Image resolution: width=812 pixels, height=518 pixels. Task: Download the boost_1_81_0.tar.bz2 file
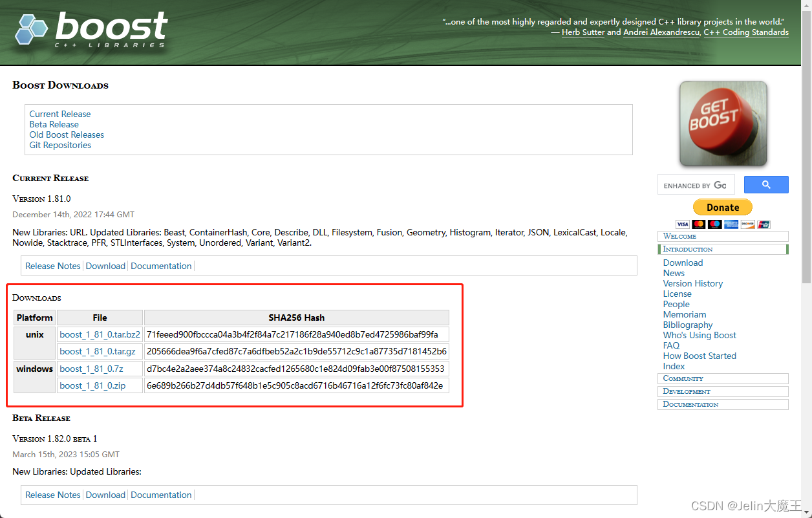pyautogui.click(x=100, y=334)
